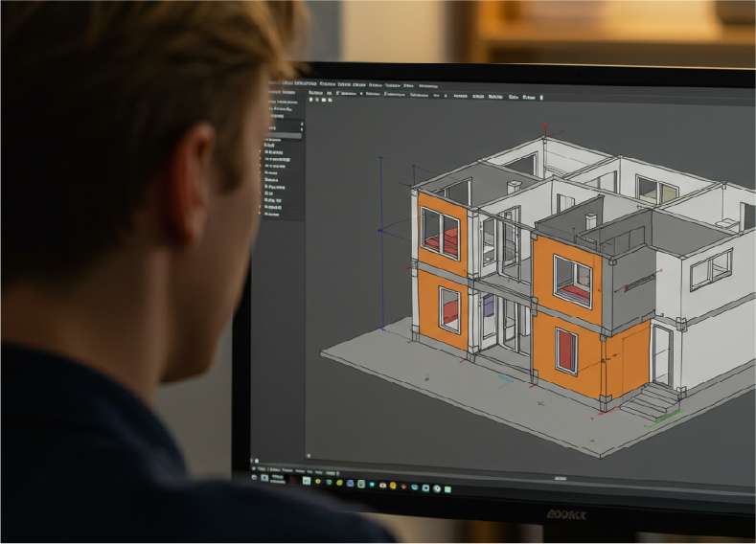Click the red axis marker above roof

545,125
